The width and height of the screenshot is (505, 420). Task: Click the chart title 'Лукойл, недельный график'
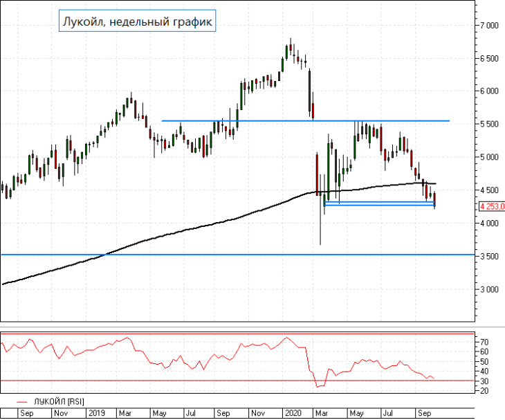(x=137, y=21)
